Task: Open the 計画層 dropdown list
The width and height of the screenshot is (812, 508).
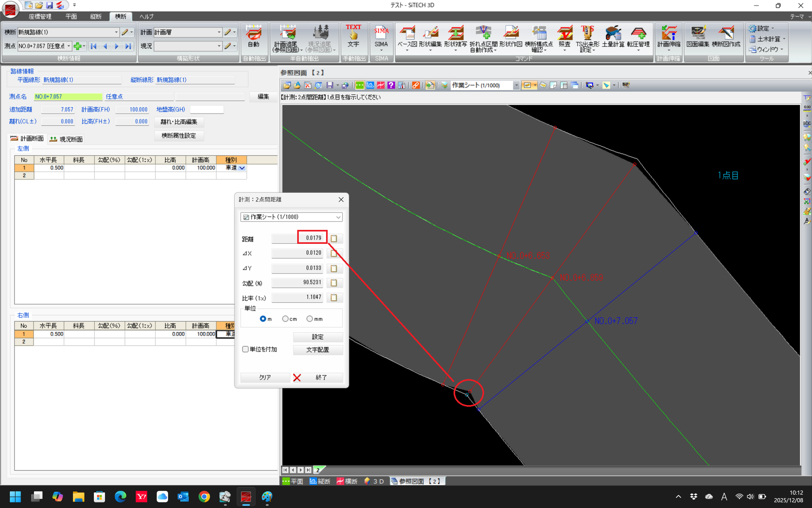Action: [x=219, y=32]
